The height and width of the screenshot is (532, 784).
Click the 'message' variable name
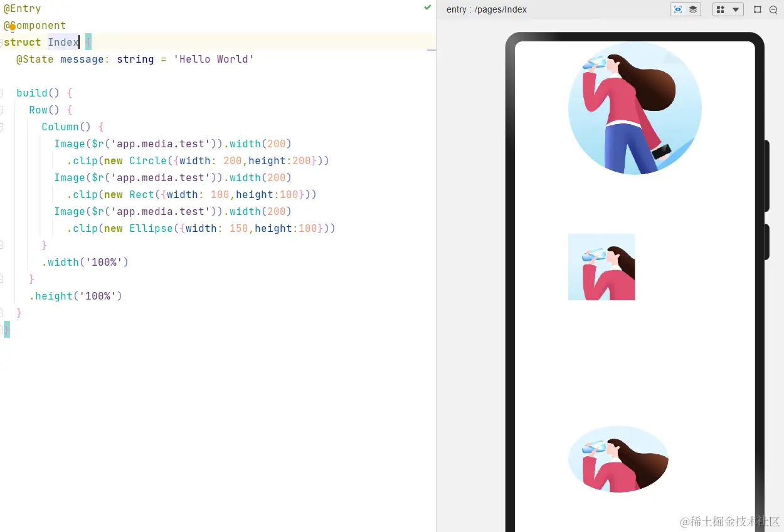click(x=82, y=60)
